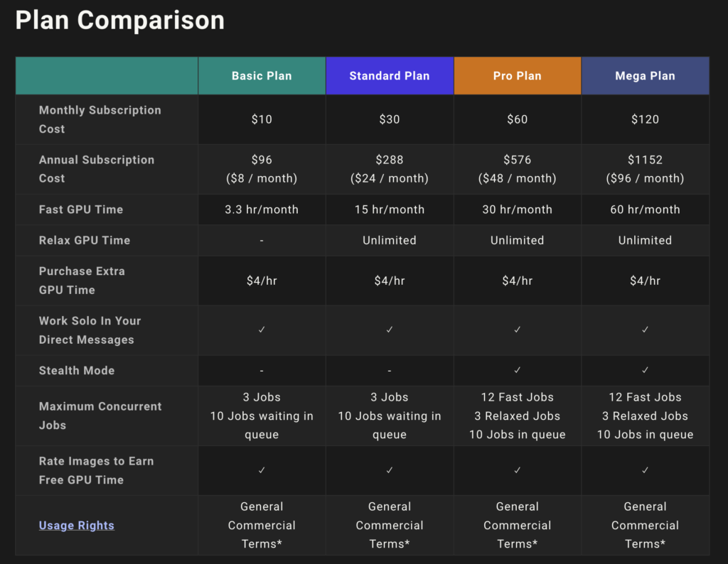Click the Plan Comparison heading

(x=120, y=20)
